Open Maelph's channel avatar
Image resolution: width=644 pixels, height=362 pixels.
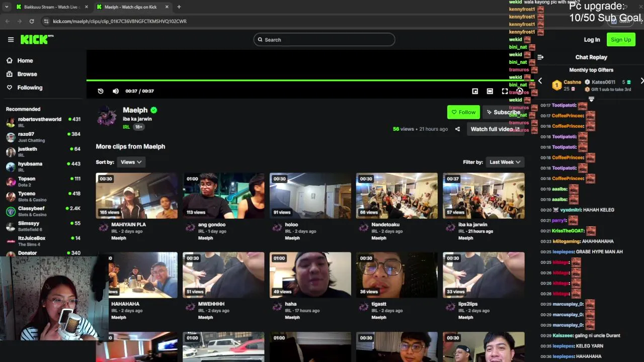pyautogui.click(x=107, y=116)
